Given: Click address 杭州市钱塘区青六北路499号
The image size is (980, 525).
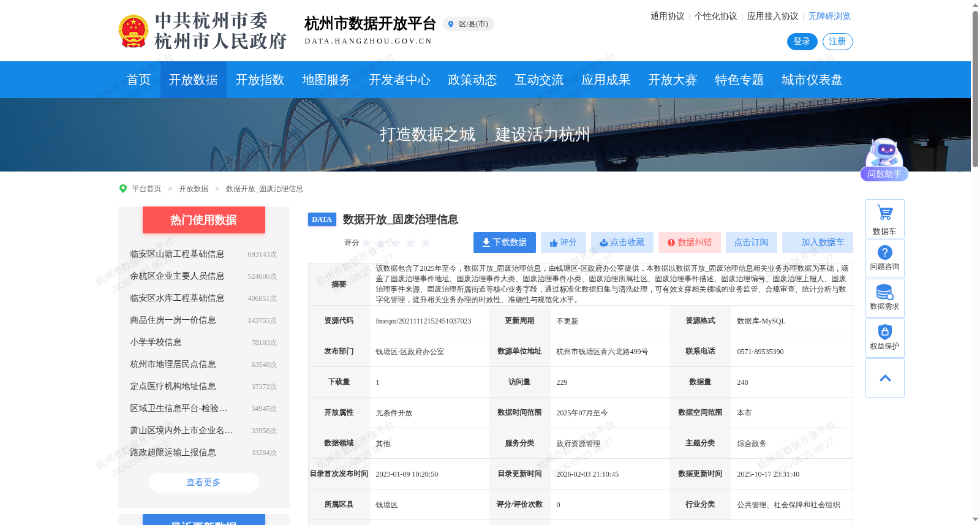Looking at the screenshot, I should coord(602,352).
